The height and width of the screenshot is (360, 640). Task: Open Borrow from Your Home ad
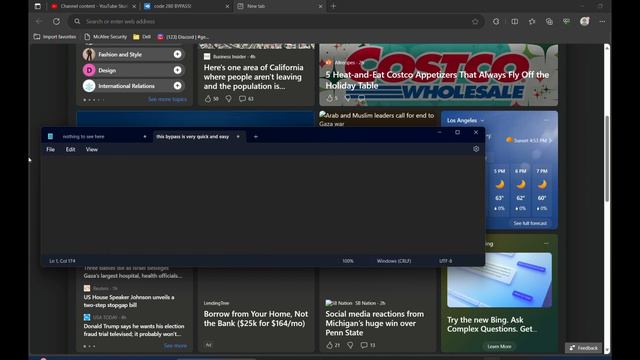click(256, 318)
